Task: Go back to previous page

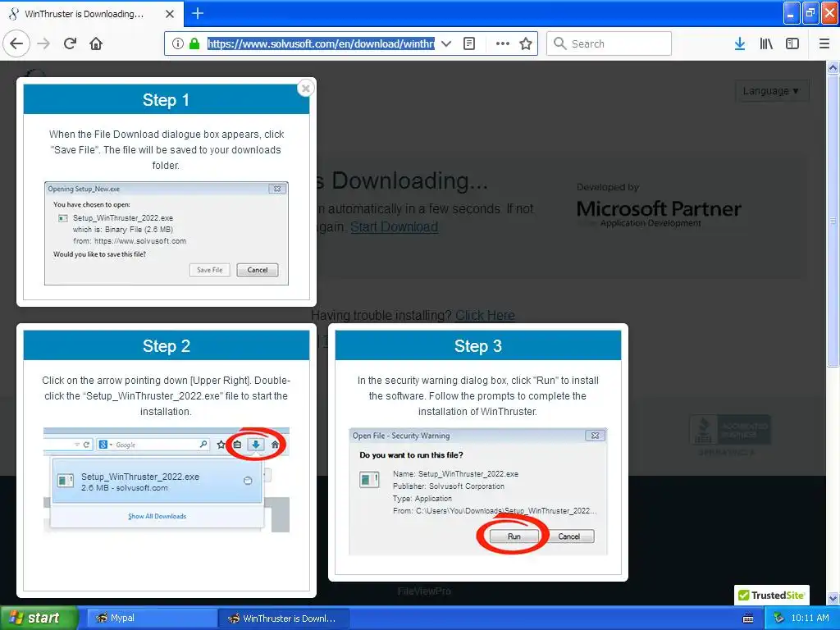Action: pos(16,43)
